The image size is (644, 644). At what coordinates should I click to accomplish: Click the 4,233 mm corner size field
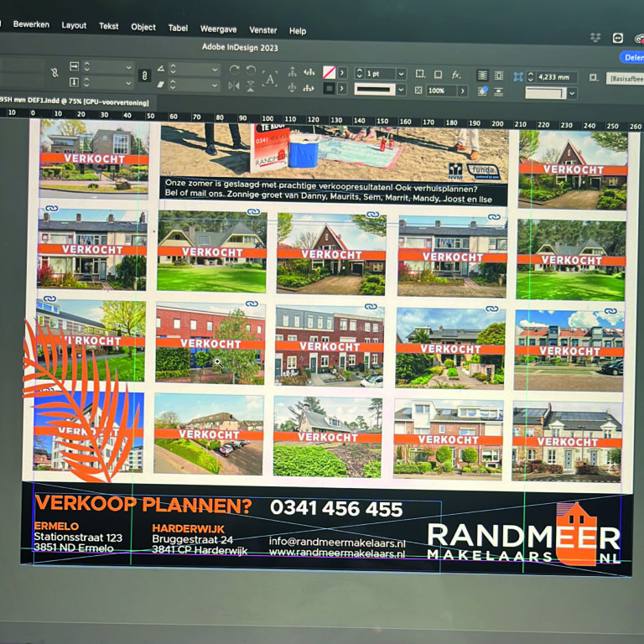coord(556,77)
